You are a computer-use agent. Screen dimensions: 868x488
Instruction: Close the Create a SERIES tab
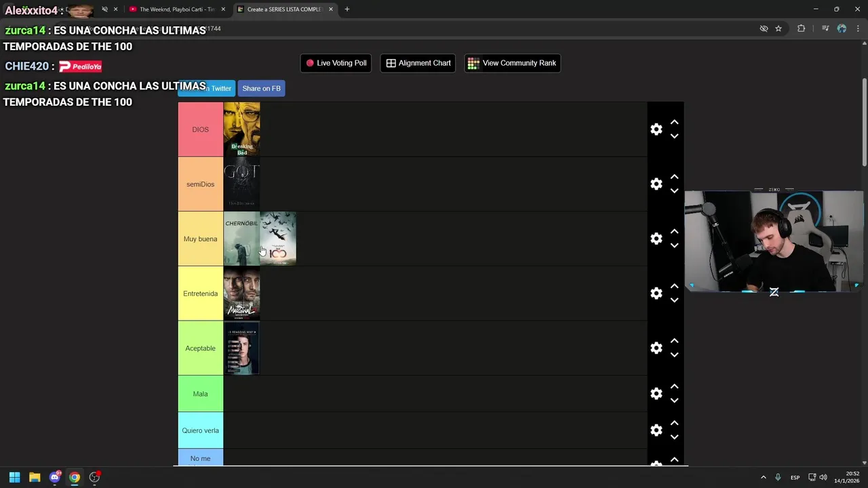point(331,9)
